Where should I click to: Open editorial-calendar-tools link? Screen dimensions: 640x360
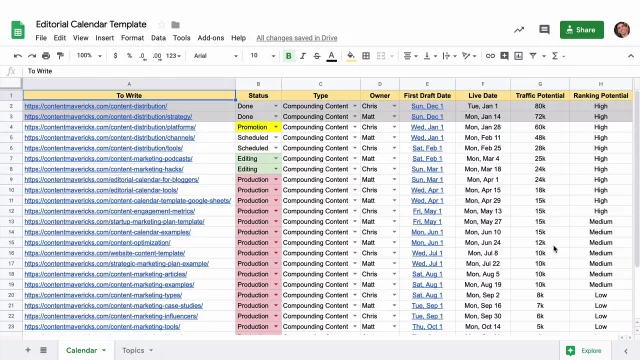coord(101,190)
